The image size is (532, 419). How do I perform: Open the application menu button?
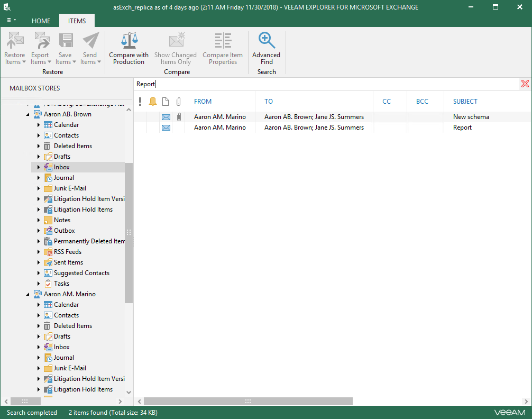(x=11, y=21)
